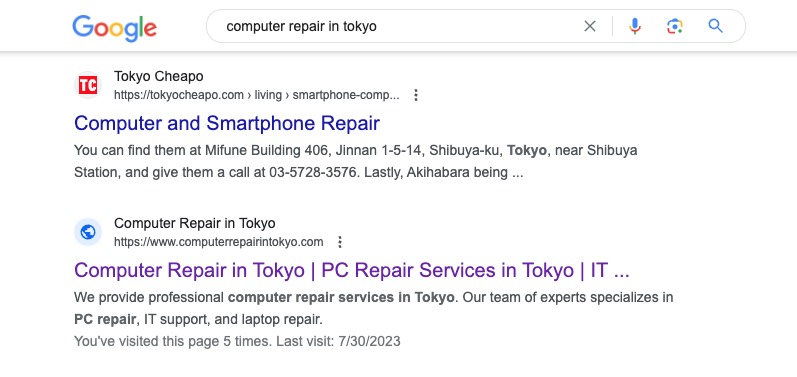
Task: Click the snippet starting 'We provide professional computer repair'
Action: tap(374, 308)
